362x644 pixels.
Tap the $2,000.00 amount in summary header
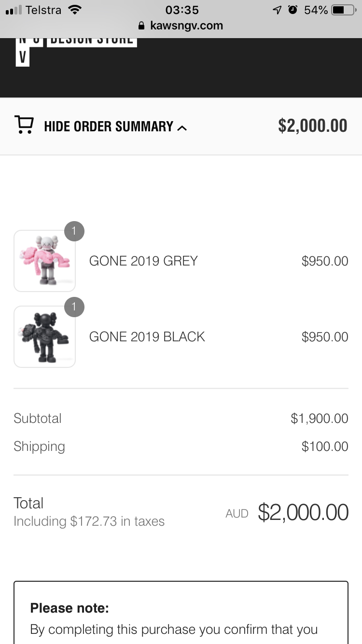tap(312, 126)
